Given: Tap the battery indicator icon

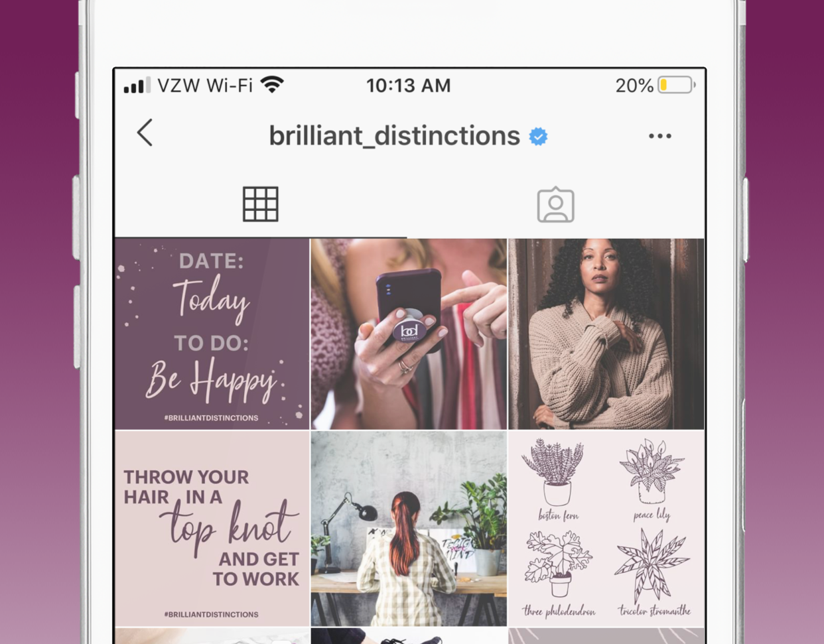Looking at the screenshot, I should [677, 85].
